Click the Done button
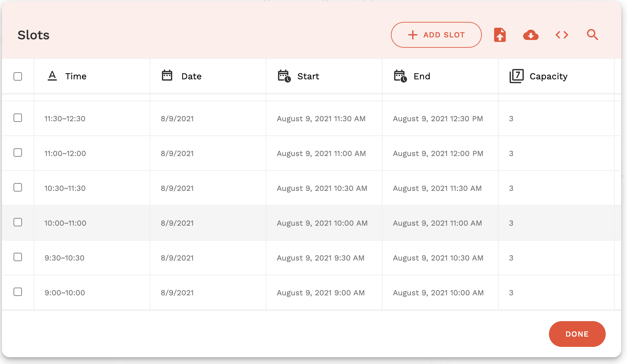The width and height of the screenshot is (627, 364). pos(577,334)
